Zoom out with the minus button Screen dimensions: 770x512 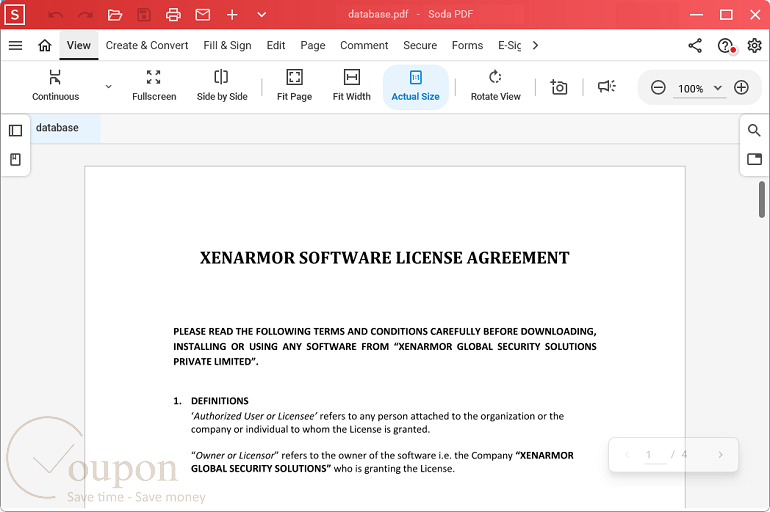pos(658,88)
